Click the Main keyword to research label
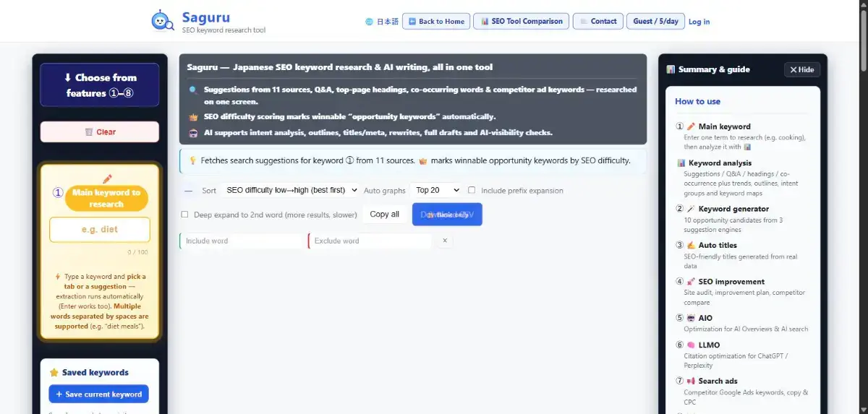This screenshot has height=414, width=868. click(x=106, y=199)
